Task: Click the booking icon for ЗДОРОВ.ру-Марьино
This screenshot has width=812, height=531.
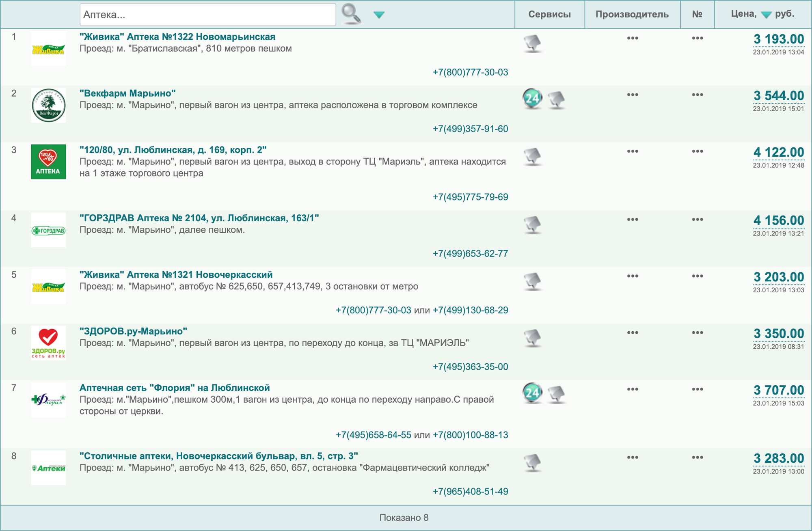Action: tap(532, 338)
